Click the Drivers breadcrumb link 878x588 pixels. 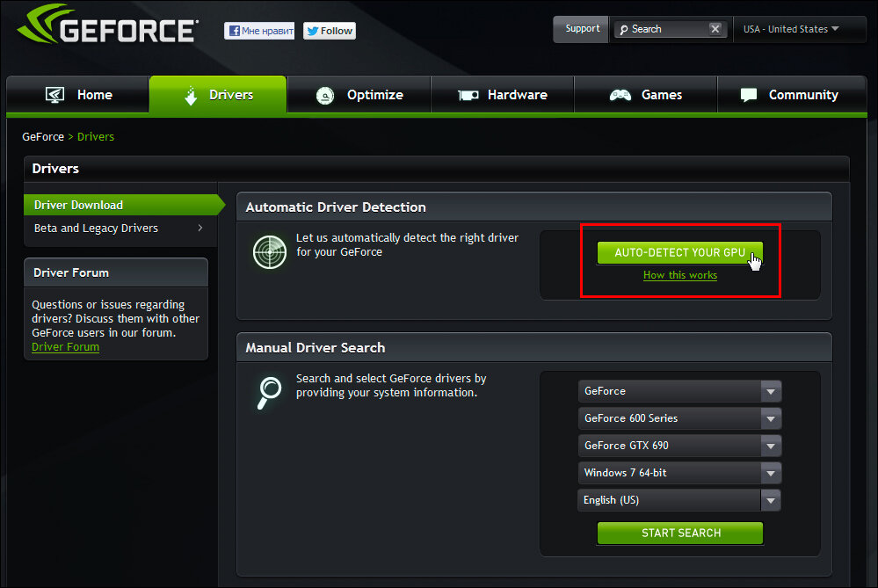(x=96, y=136)
